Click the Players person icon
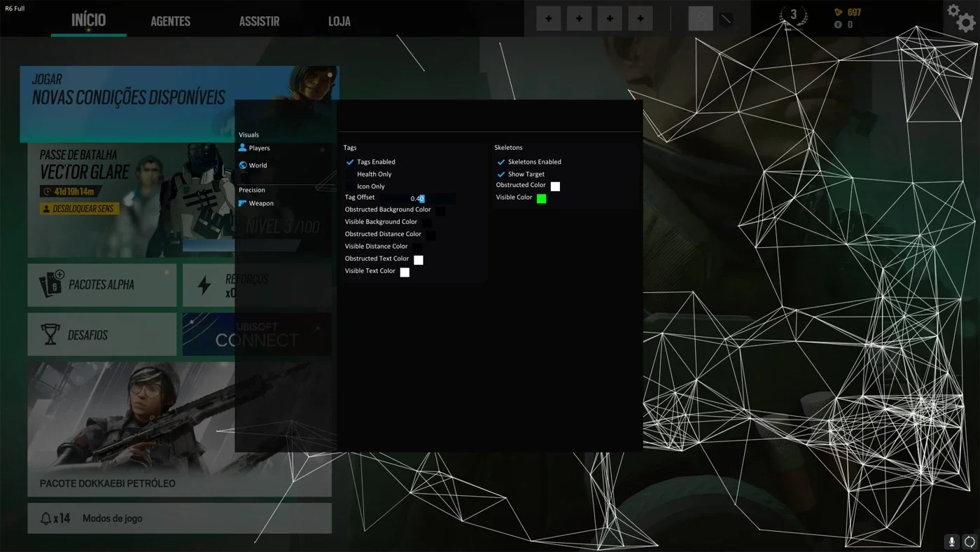 [243, 148]
